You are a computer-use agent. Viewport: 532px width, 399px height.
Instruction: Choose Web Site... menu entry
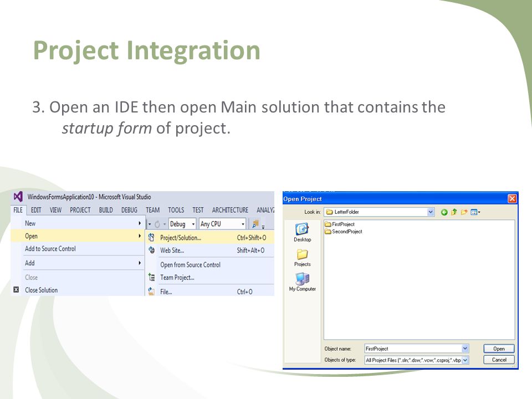click(209, 250)
